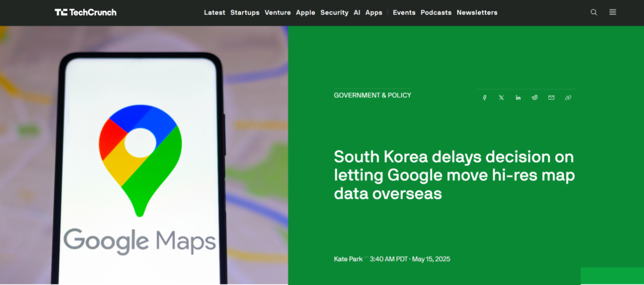Click the TechCrunch logo
Image resolution: width=644 pixels, height=285 pixels.
tap(85, 12)
